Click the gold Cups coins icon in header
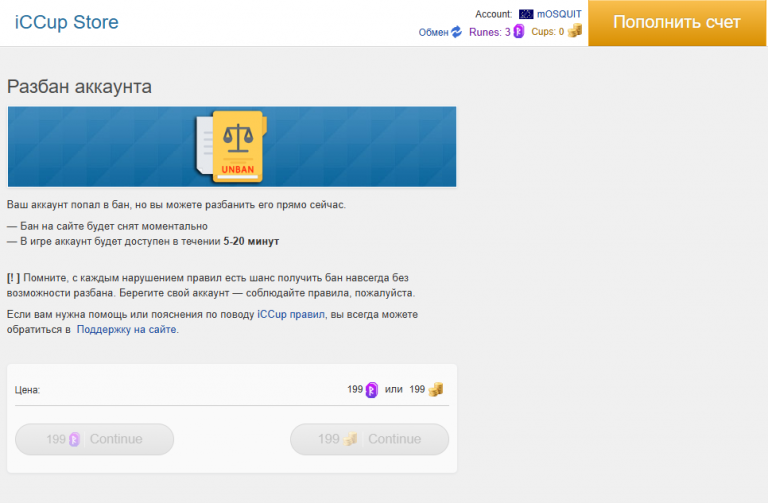Viewport: 768px width, 503px height. coord(575,31)
